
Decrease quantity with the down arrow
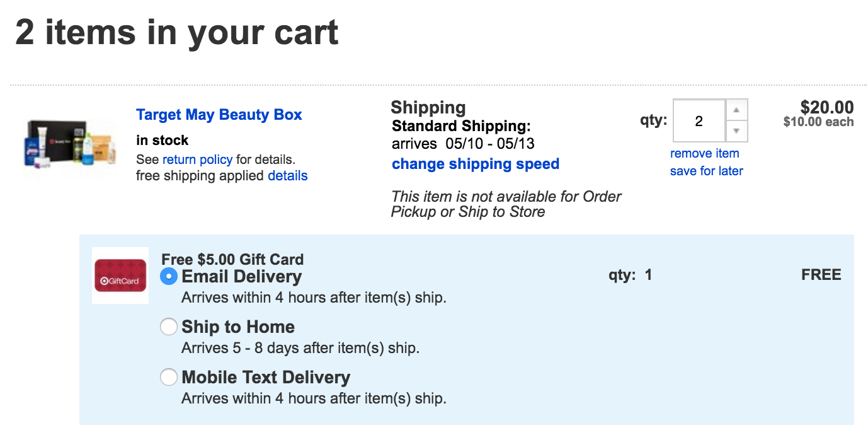pos(736,132)
